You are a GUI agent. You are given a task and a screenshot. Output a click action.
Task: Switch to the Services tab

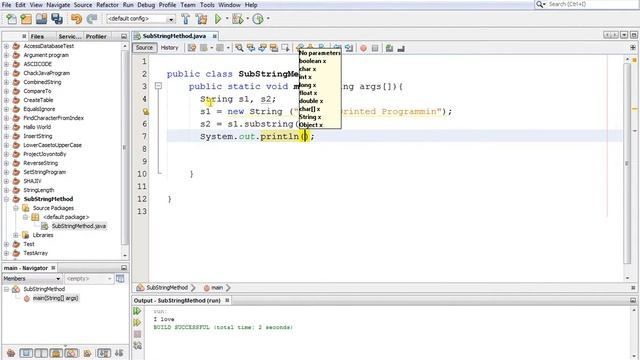[x=69, y=36]
